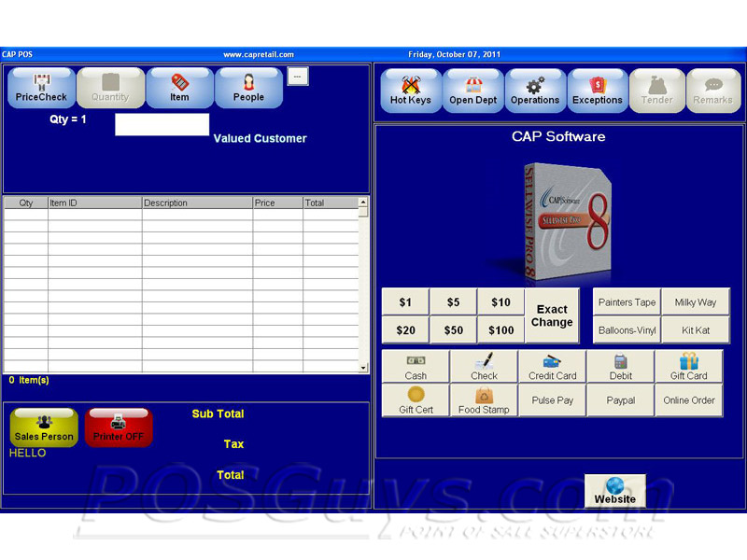Choose the Credit Card tender type

tap(552, 367)
